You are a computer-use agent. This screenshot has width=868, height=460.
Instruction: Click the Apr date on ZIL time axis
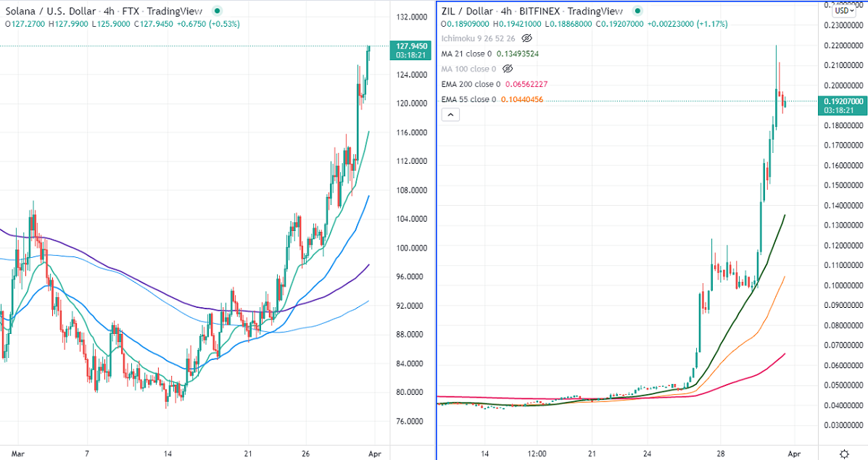click(x=793, y=453)
